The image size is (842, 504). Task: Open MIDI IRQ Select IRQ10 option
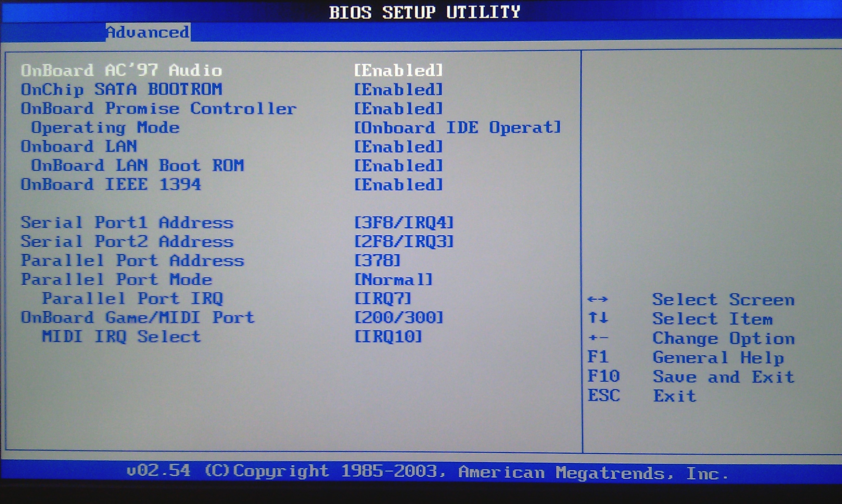388,337
